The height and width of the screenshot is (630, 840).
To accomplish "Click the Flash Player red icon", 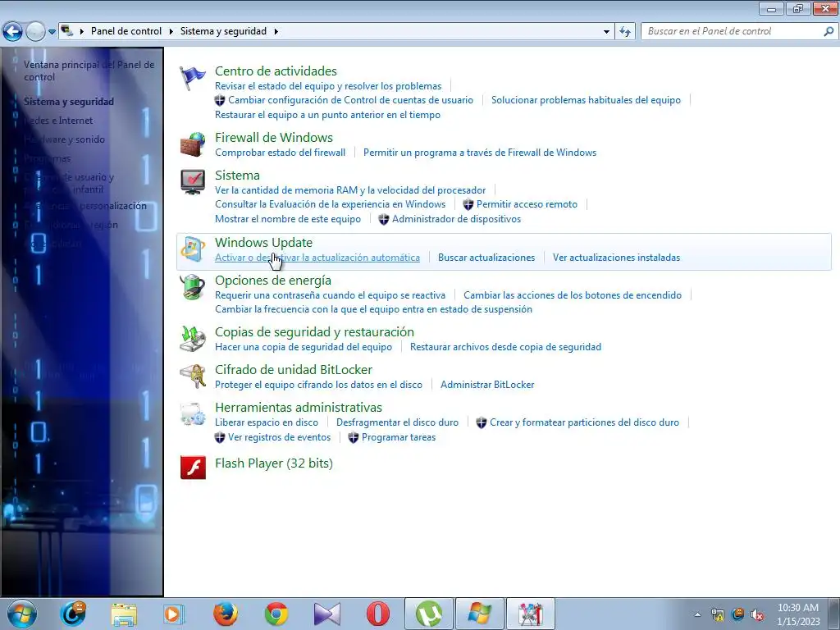I will pyautogui.click(x=193, y=467).
